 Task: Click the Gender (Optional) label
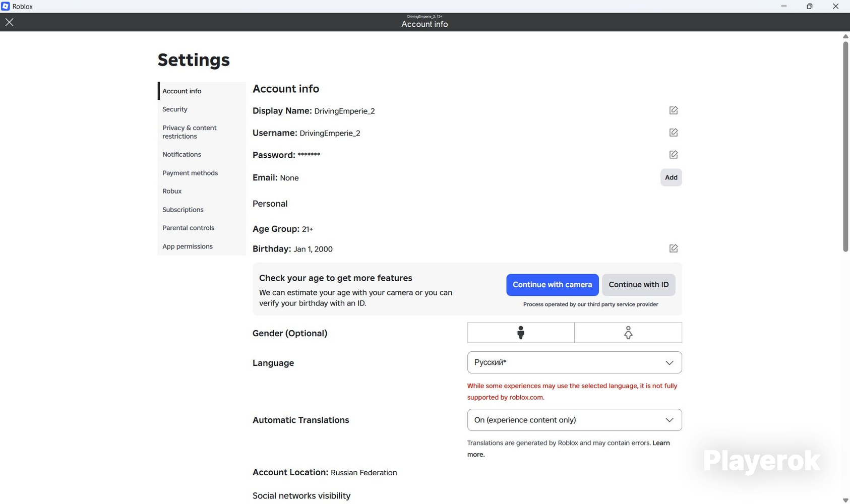click(290, 333)
